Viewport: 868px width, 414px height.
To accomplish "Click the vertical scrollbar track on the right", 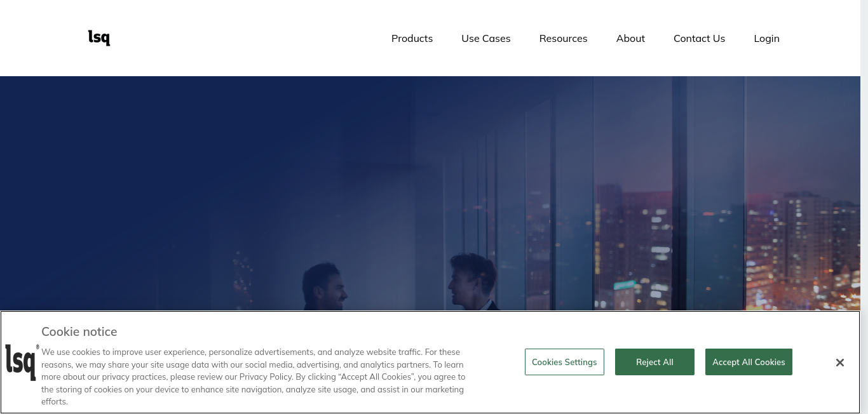I will coord(864,190).
